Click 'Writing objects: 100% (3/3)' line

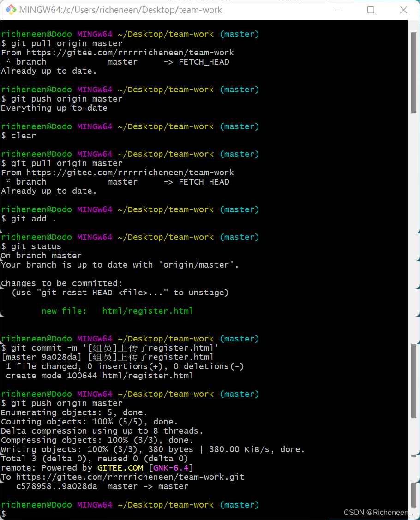click(153, 450)
